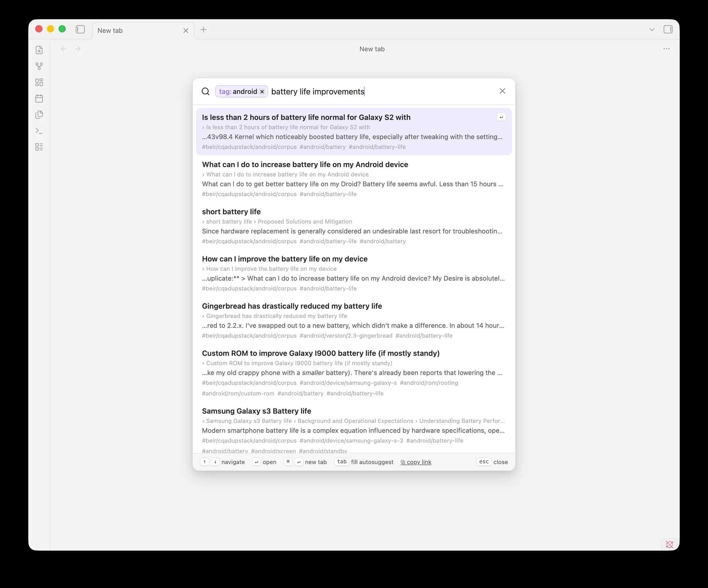Remove the tag:android filter chip
Screen dimensions: 708x588
tap(262, 92)
